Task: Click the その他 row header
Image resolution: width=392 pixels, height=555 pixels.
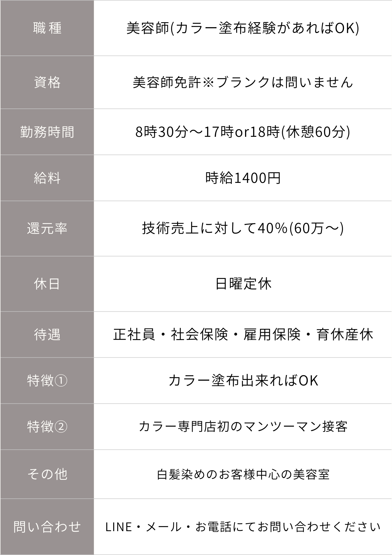Action: [47, 474]
